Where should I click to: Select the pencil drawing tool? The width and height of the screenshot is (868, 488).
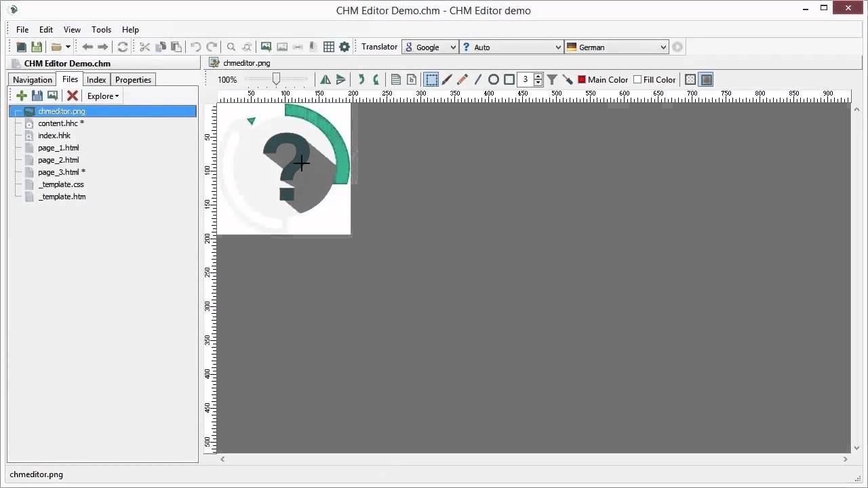[x=462, y=79]
